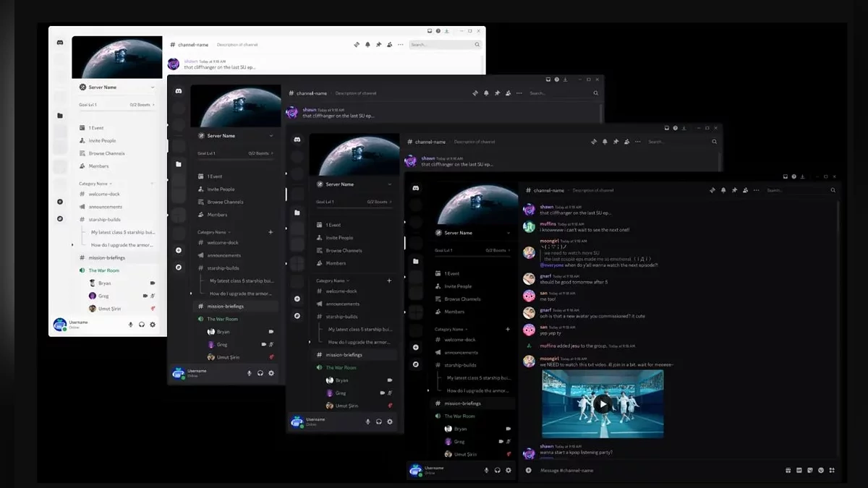The height and width of the screenshot is (488, 868).
Task: Open User Settings gear in third cascaded window
Action: [x=390, y=421]
